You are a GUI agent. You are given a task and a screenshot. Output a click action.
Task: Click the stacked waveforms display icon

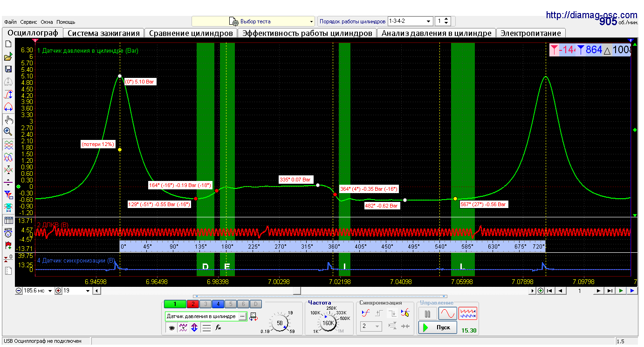(8, 145)
